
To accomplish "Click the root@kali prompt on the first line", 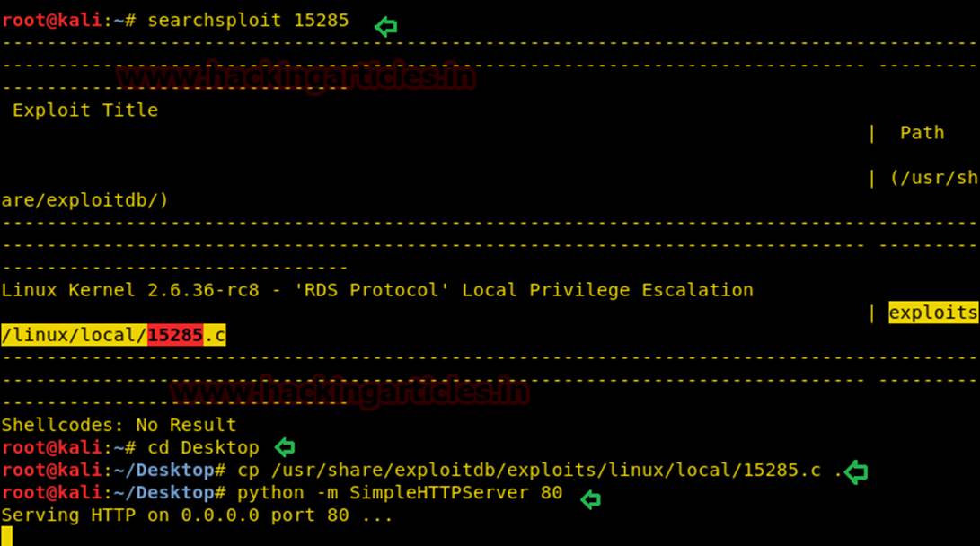I will point(67,20).
